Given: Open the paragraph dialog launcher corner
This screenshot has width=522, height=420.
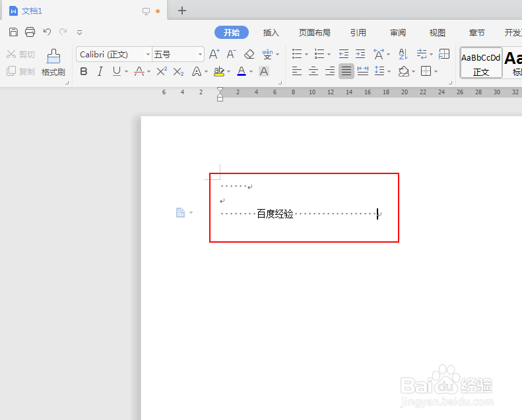Looking at the screenshot, I should [451, 82].
